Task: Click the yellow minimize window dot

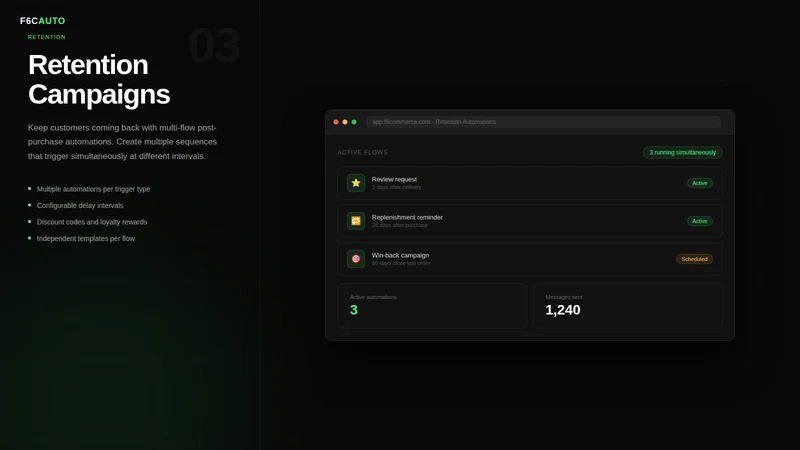Action: (345, 122)
